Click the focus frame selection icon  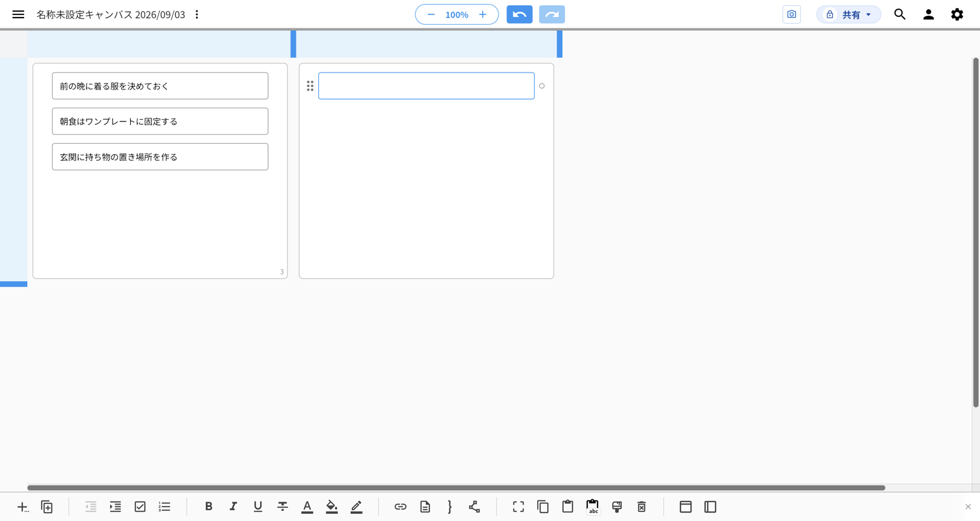(x=518, y=507)
